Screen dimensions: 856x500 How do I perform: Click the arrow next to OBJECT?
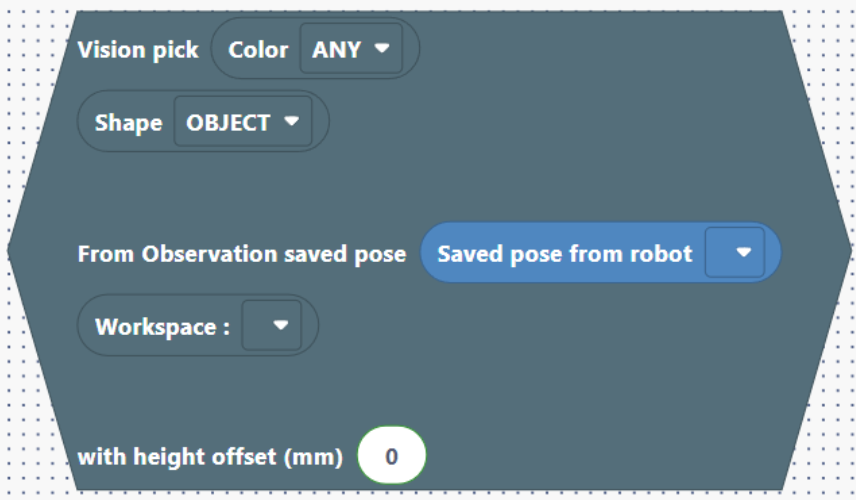click(x=292, y=122)
